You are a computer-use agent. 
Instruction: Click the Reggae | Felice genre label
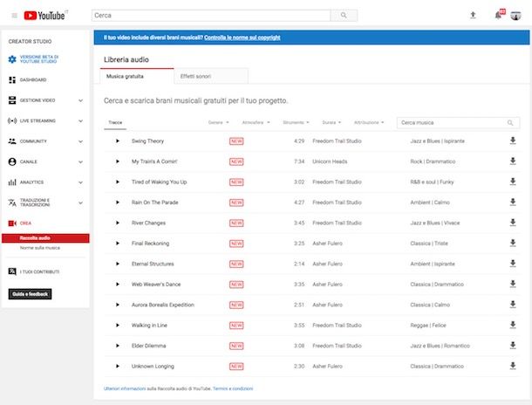pos(428,326)
